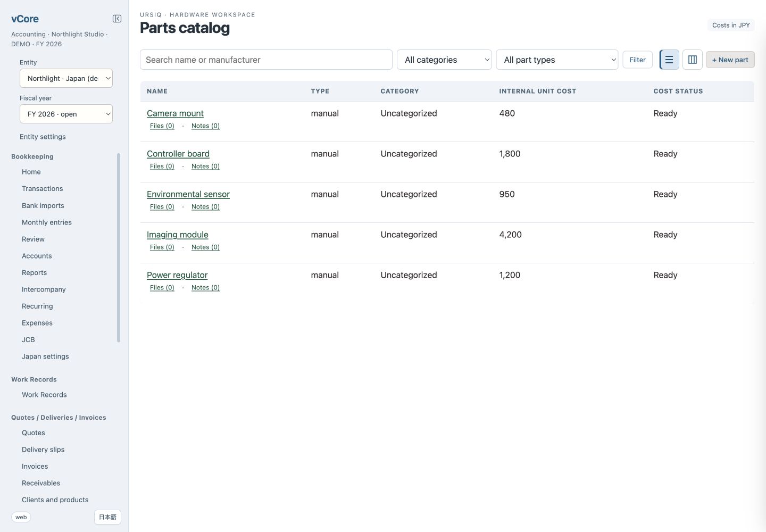Click the Filter button

click(637, 60)
